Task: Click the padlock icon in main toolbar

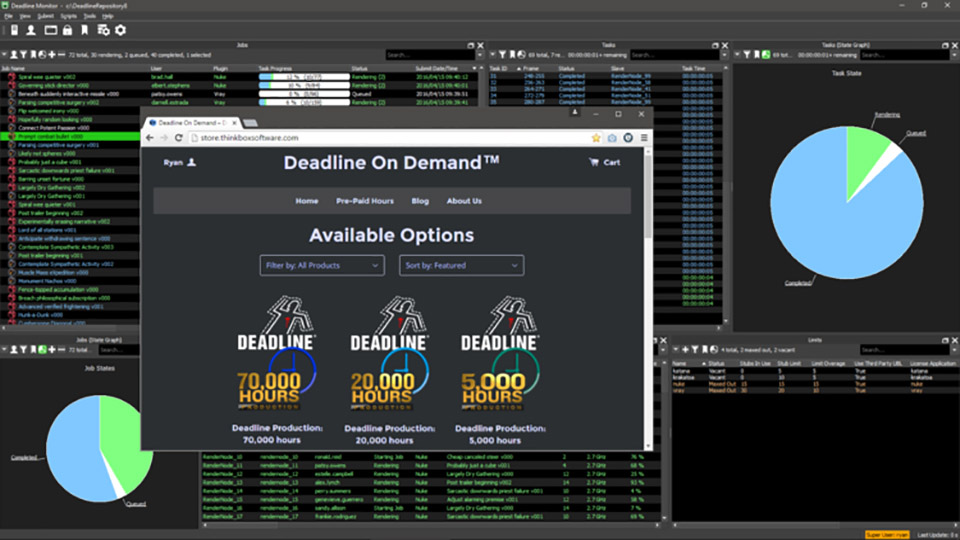Action: click(x=67, y=30)
